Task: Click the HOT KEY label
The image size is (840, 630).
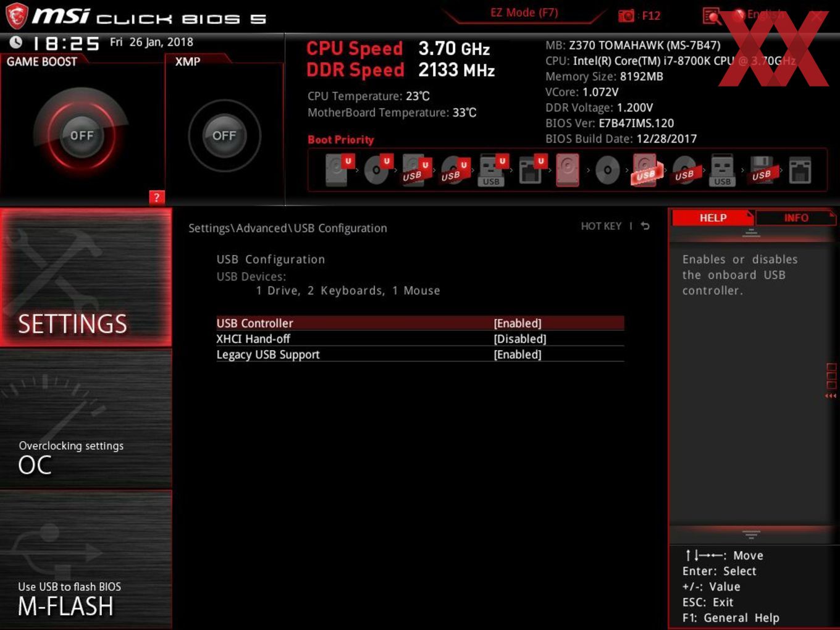Action: coord(601,226)
